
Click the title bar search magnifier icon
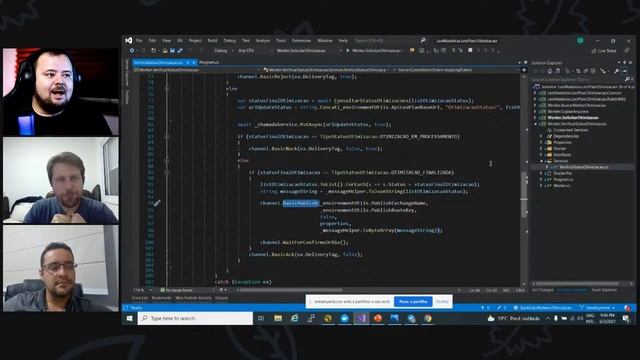pos(423,40)
